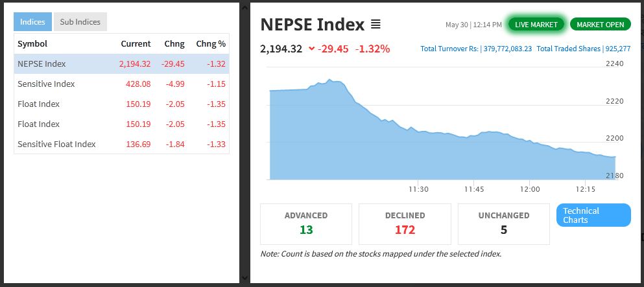
Task: Open the hamburger menu next to NEPSE Index
Action: [376, 25]
